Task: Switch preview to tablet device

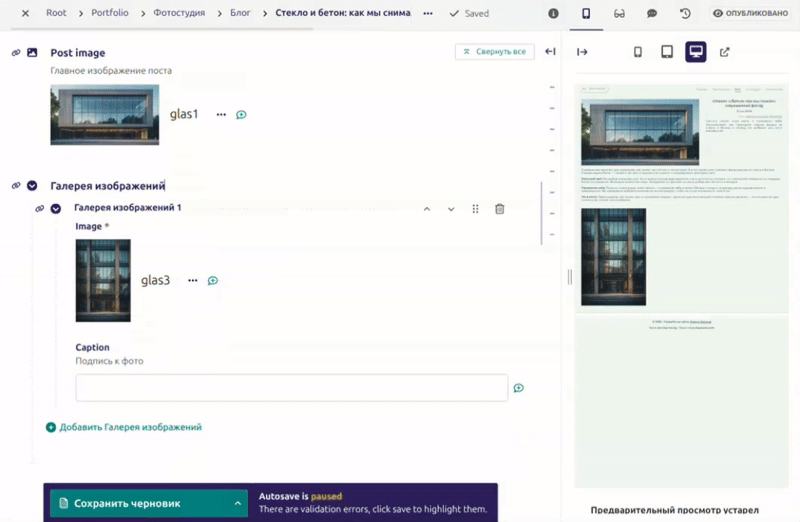Action: (667, 52)
